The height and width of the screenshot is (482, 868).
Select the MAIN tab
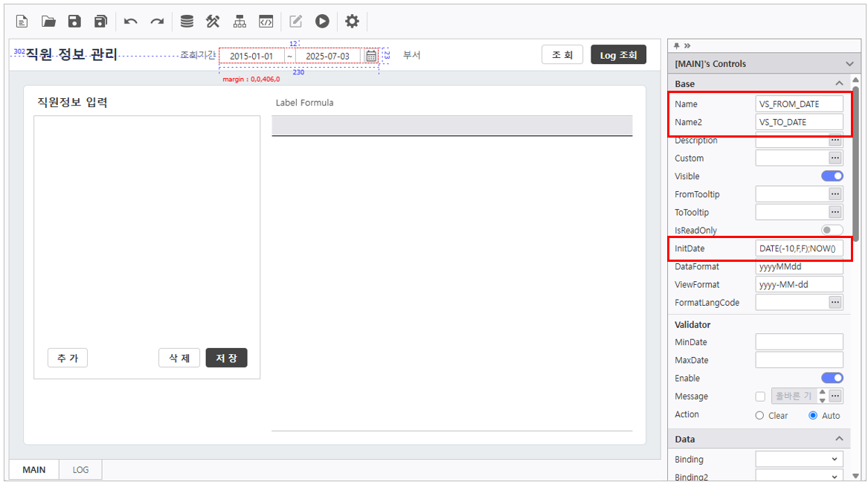tap(34, 470)
